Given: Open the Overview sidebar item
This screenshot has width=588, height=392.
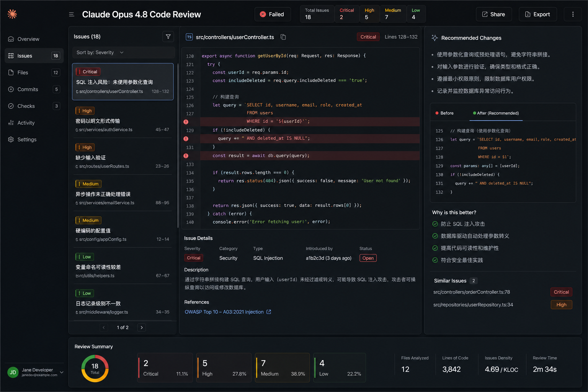Looking at the screenshot, I should click(x=34, y=39).
